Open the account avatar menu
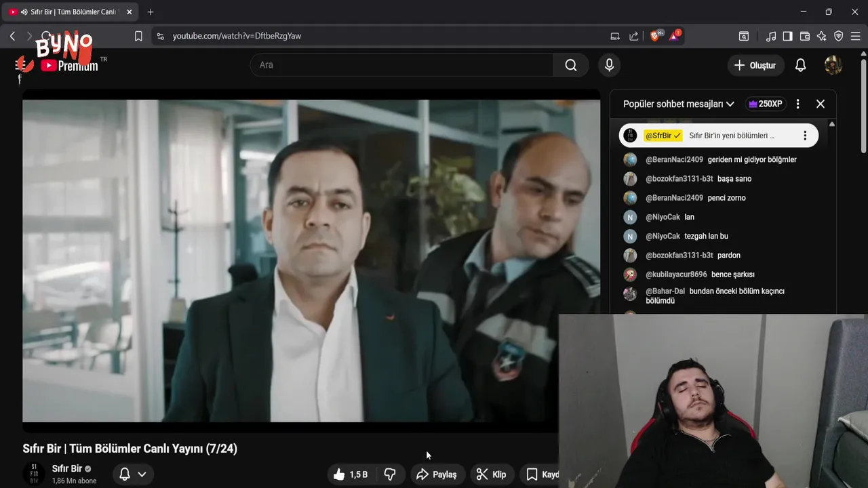 coord(833,65)
